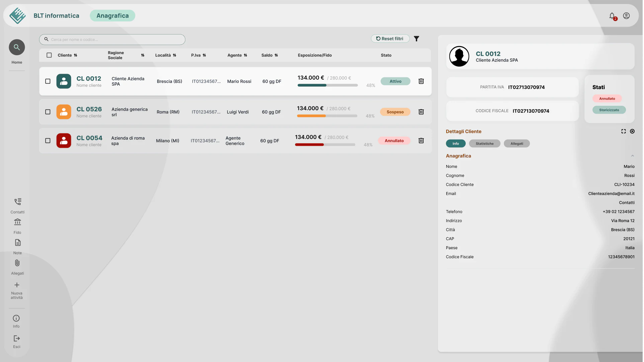Screen dimensions: 644x362
Task: Click the Home search icon in sidebar
Action: pyautogui.click(x=17, y=48)
